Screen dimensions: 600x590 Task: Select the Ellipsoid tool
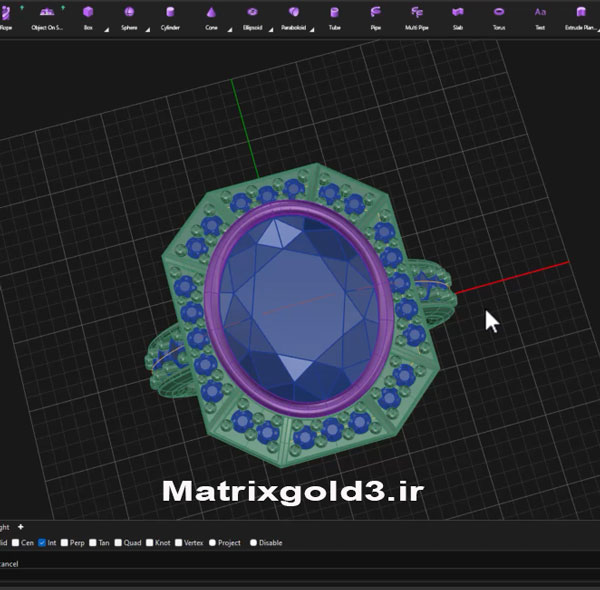point(252,17)
